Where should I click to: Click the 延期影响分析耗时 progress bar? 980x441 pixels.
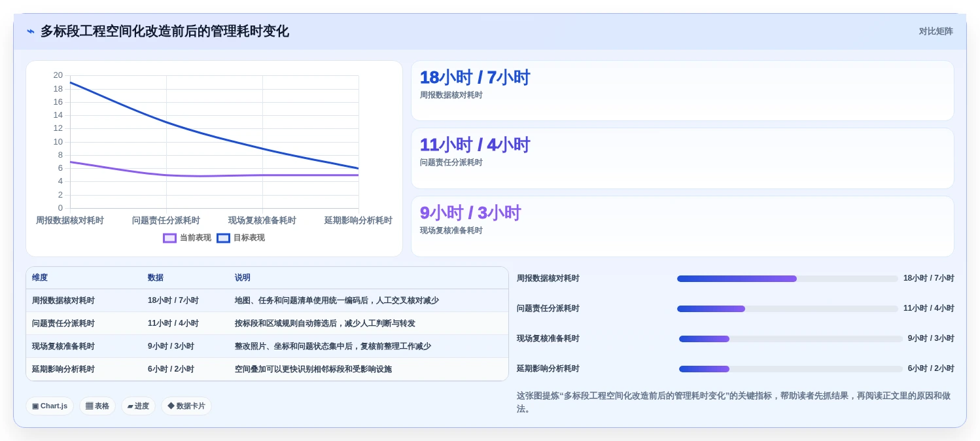(790, 369)
